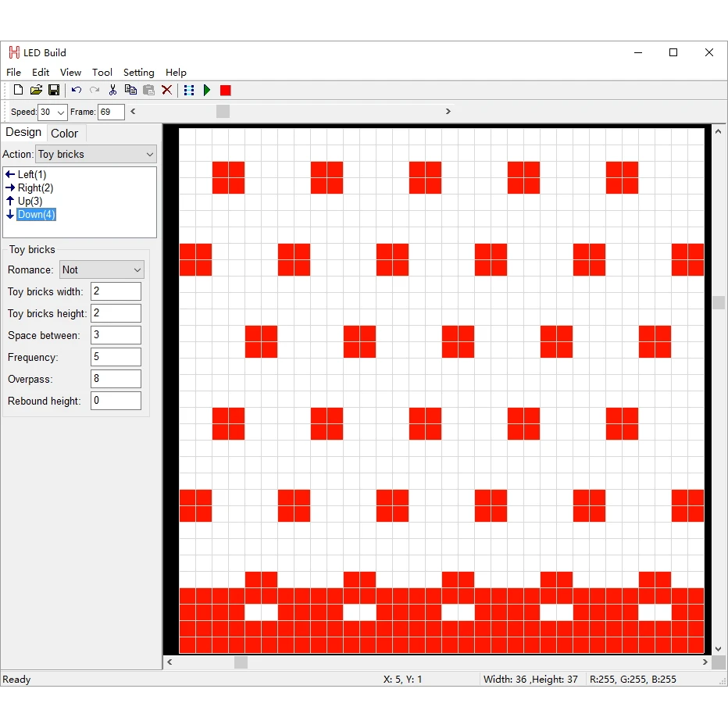Click the Redo arrow icon

pyautogui.click(x=95, y=90)
